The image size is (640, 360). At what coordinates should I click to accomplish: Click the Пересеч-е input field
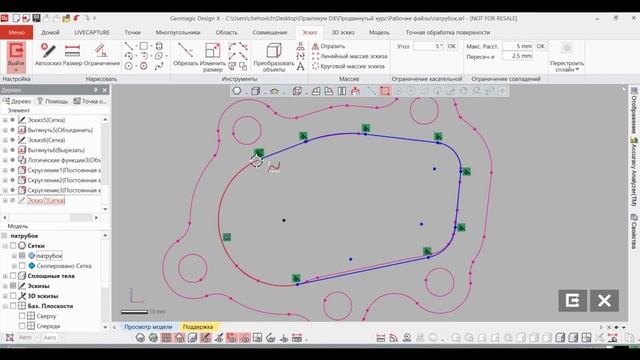[x=517, y=56]
